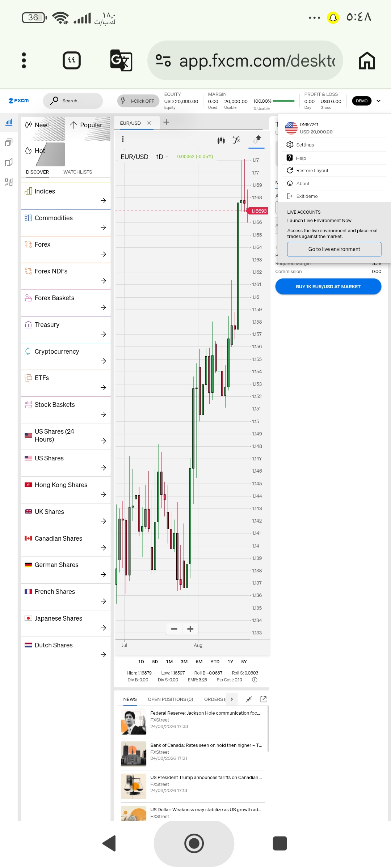Switch to the WATCHLISTS tab
Image resolution: width=391 pixels, height=868 pixels.
77,172
